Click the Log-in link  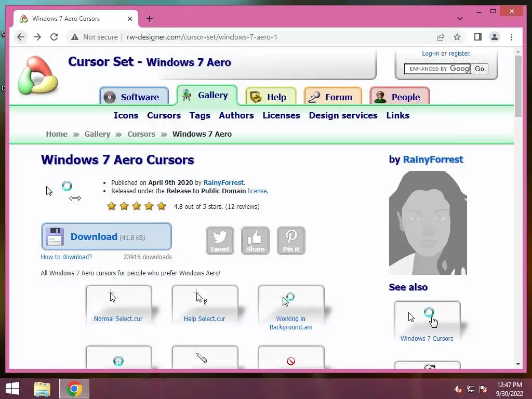(x=430, y=54)
